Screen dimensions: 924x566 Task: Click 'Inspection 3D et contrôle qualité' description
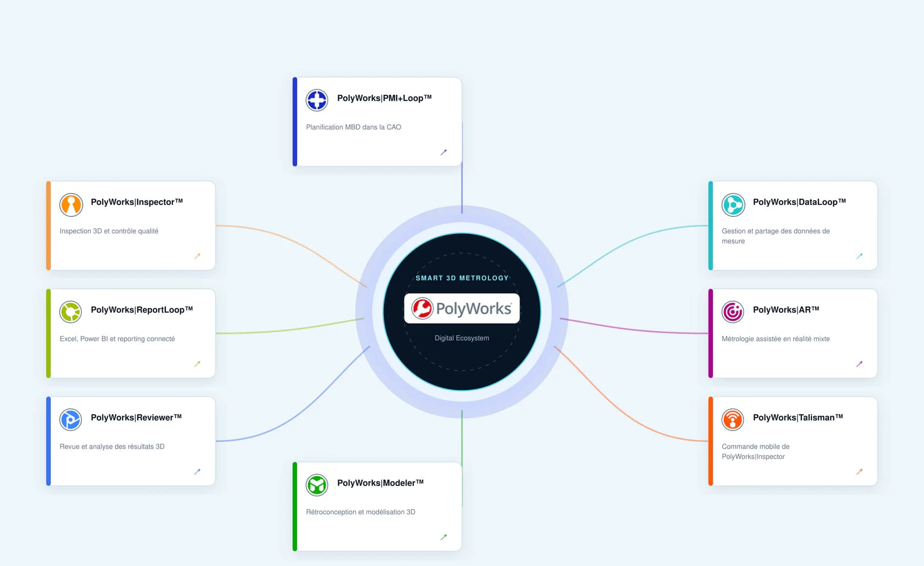click(109, 231)
